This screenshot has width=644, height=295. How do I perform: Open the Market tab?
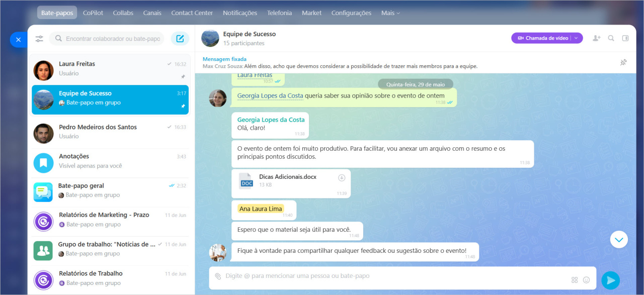tap(311, 13)
